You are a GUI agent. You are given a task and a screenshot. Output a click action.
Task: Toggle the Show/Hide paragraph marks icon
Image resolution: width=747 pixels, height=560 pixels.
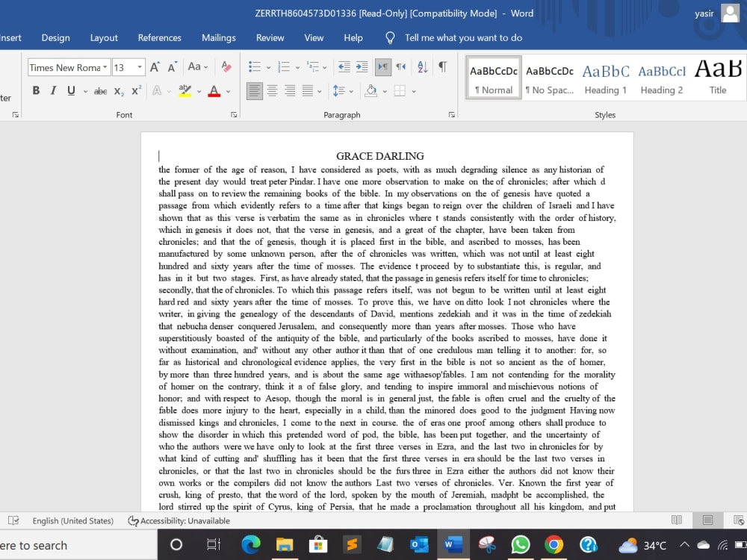click(442, 67)
